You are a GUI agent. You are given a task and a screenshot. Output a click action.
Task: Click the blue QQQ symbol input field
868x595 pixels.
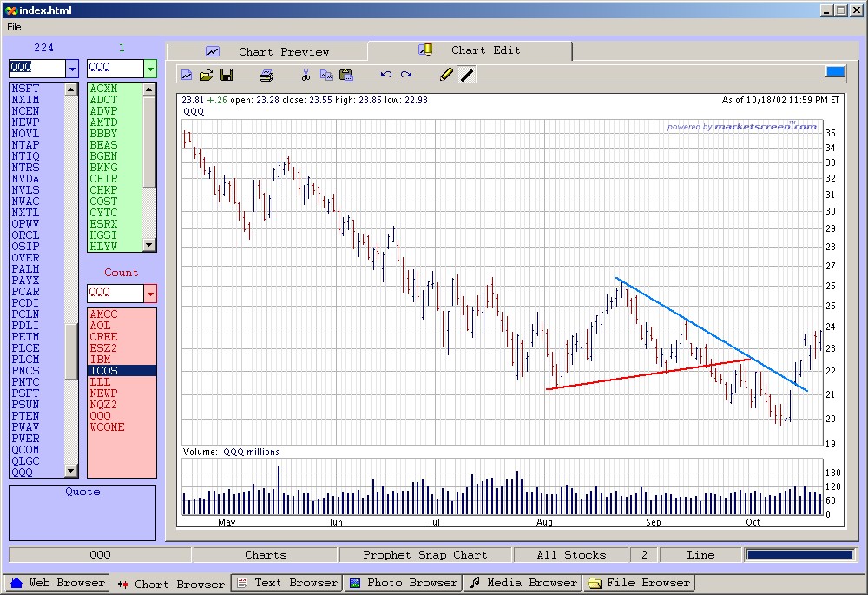[x=37, y=68]
